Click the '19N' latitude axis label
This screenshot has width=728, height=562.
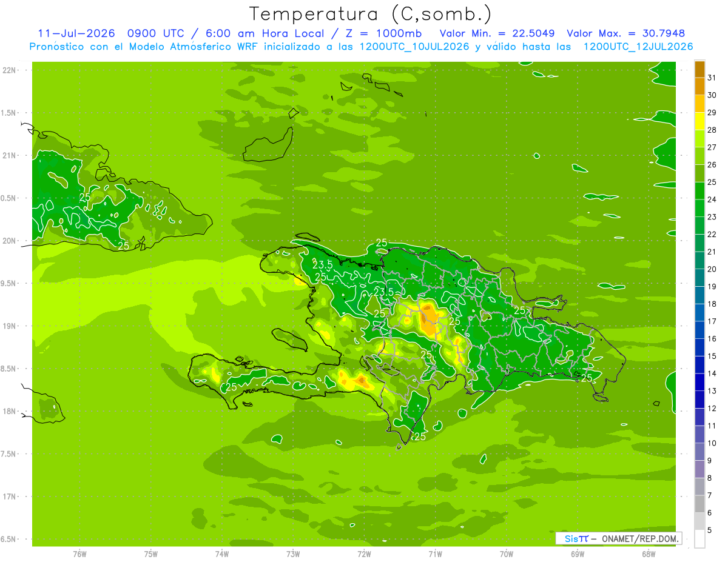pyautogui.click(x=10, y=326)
